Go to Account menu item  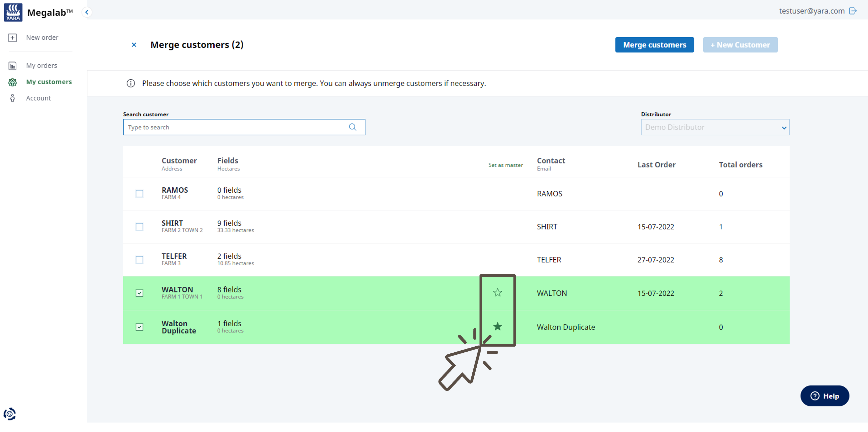click(38, 98)
